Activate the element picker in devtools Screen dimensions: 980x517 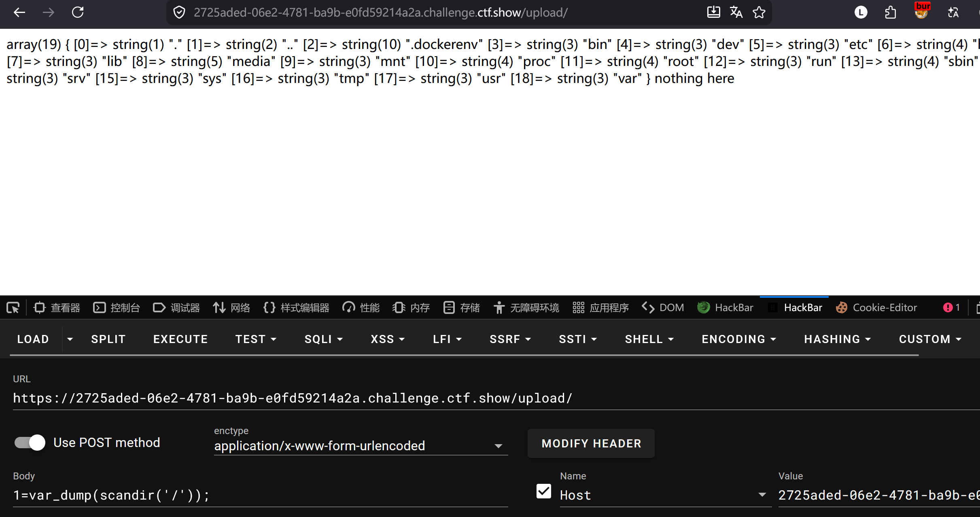(x=13, y=308)
